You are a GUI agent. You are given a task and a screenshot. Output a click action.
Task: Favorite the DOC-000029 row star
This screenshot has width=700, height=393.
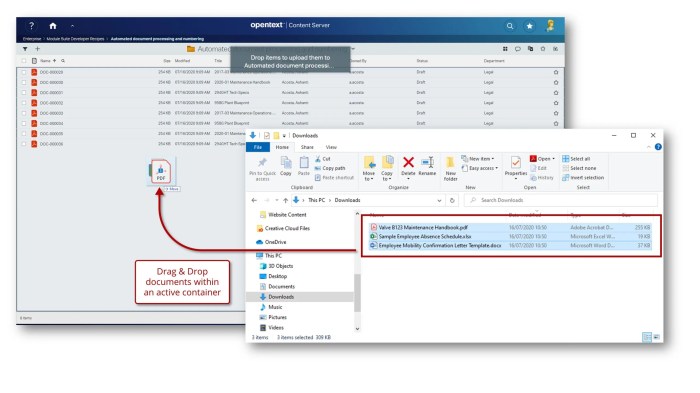click(556, 72)
